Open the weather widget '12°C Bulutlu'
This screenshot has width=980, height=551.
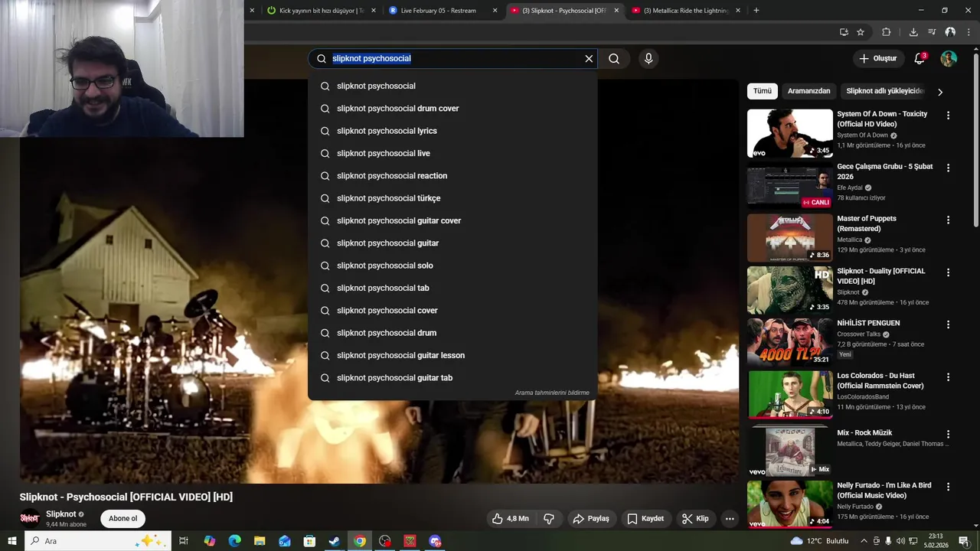(820, 541)
